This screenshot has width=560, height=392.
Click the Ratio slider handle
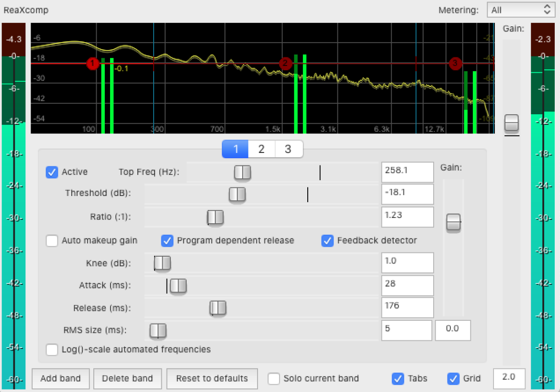[x=215, y=217]
